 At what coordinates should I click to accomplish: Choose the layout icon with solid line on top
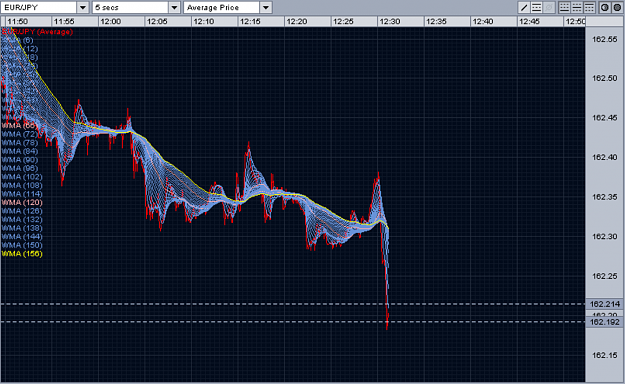pyautogui.click(x=589, y=7)
